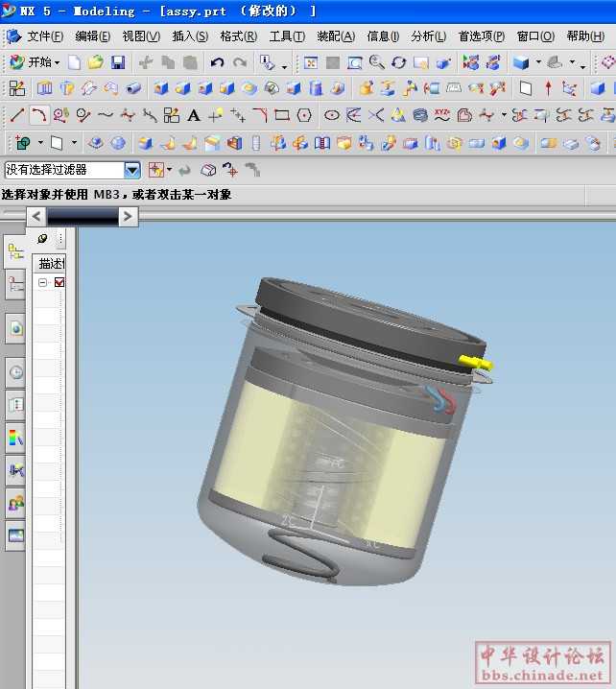
Task: Click the Rectangle curve tool
Action: tap(282, 115)
